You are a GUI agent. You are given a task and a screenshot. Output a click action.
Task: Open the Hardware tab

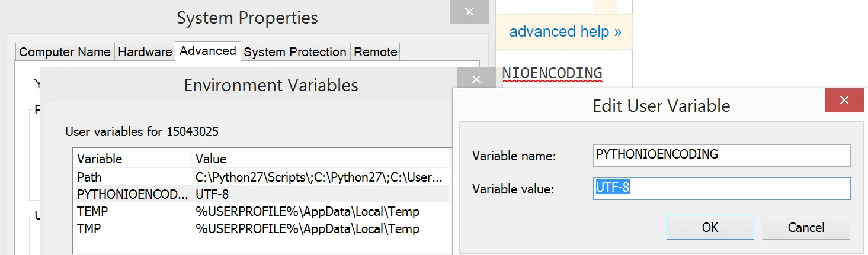[145, 52]
